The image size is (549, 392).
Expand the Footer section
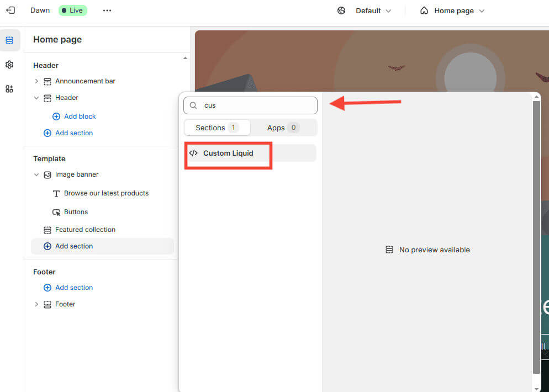pyautogui.click(x=36, y=304)
